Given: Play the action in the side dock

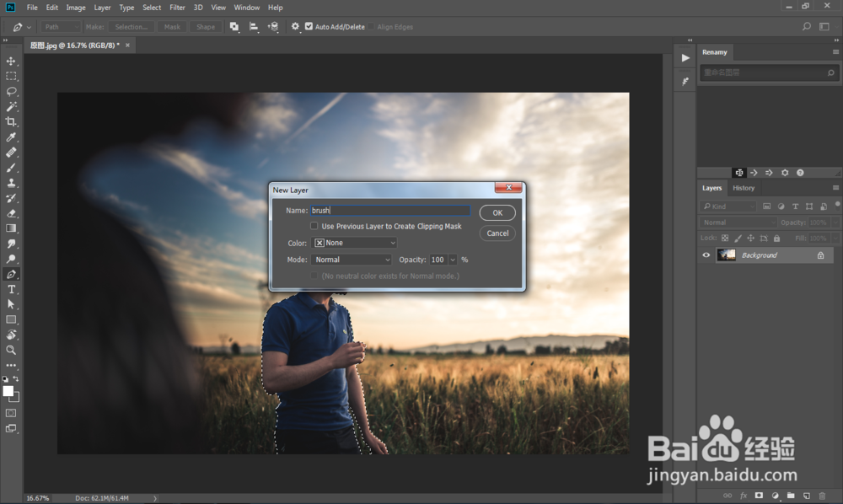Looking at the screenshot, I should click(685, 58).
